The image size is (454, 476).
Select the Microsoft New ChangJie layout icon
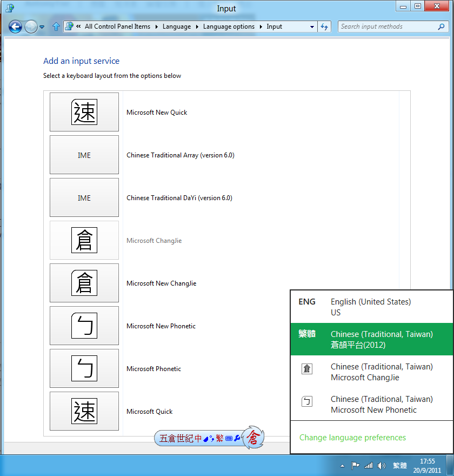click(84, 283)
